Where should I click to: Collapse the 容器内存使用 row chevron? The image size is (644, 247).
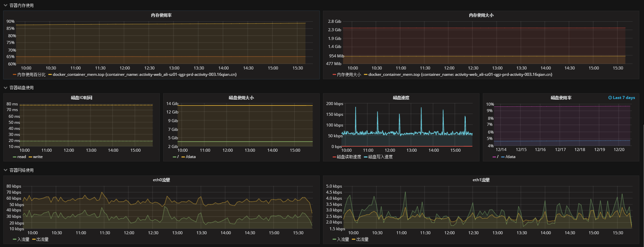pos(5,5)
